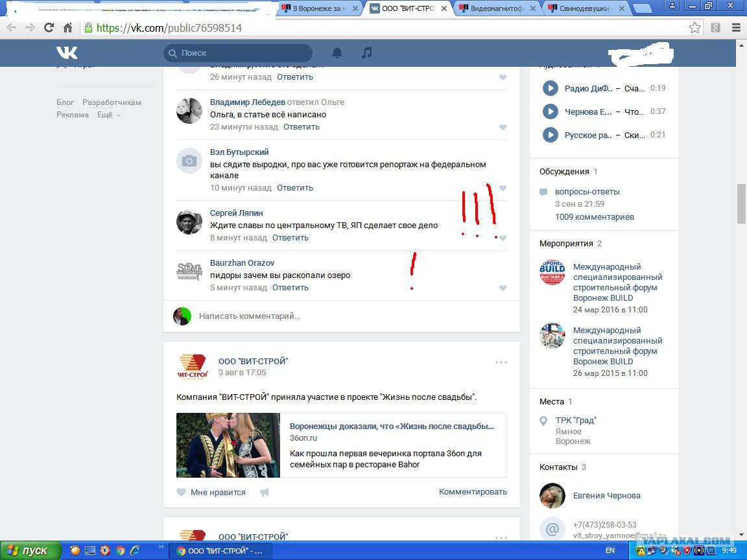
Task: Click the location pin next to ТРК Град
Action: click(543, 421)
